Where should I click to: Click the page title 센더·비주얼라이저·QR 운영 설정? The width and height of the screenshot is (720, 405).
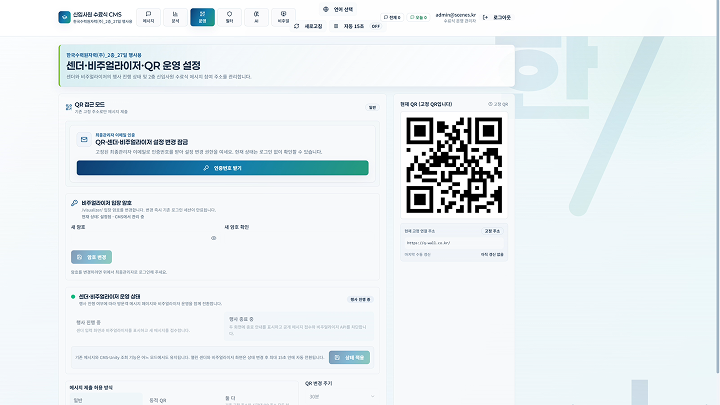click(x=134, y=66)
